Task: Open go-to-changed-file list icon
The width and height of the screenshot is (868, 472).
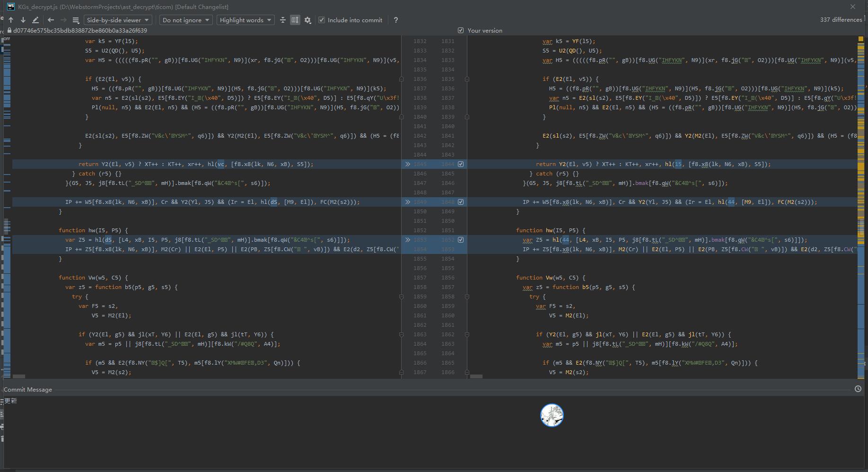Action: click(76, 20)
